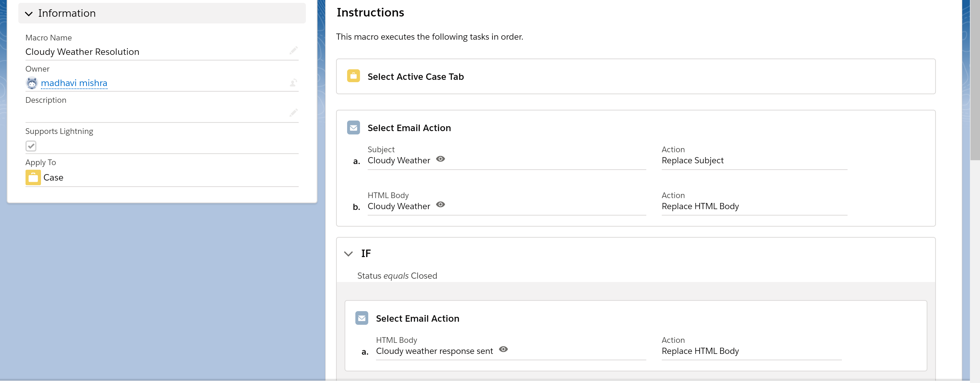Click the Information section header
980x383 pixels.
click(162, 13)
